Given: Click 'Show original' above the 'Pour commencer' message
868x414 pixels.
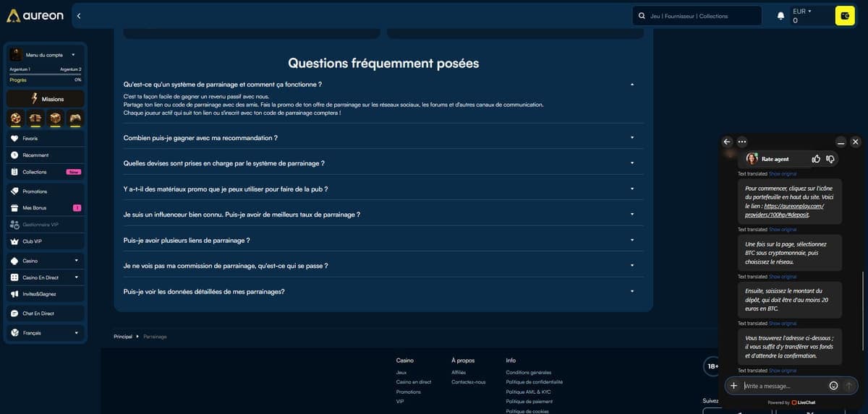Looking at the screenshot, I should click(x=783, y=174).
